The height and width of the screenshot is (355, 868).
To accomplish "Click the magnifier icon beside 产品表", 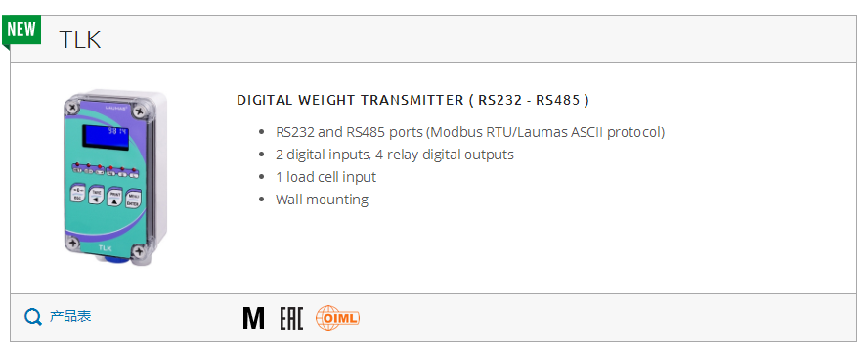I will click(32, 317).
